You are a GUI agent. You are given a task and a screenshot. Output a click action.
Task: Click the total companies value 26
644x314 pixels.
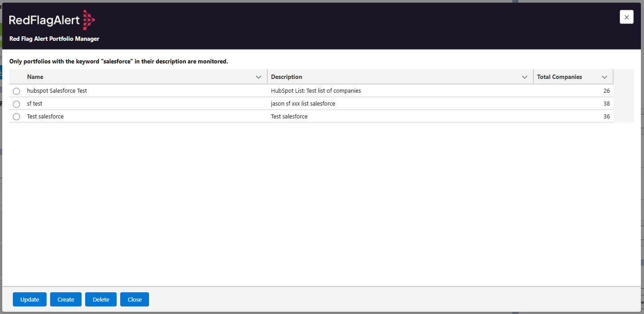click(606, 90)
